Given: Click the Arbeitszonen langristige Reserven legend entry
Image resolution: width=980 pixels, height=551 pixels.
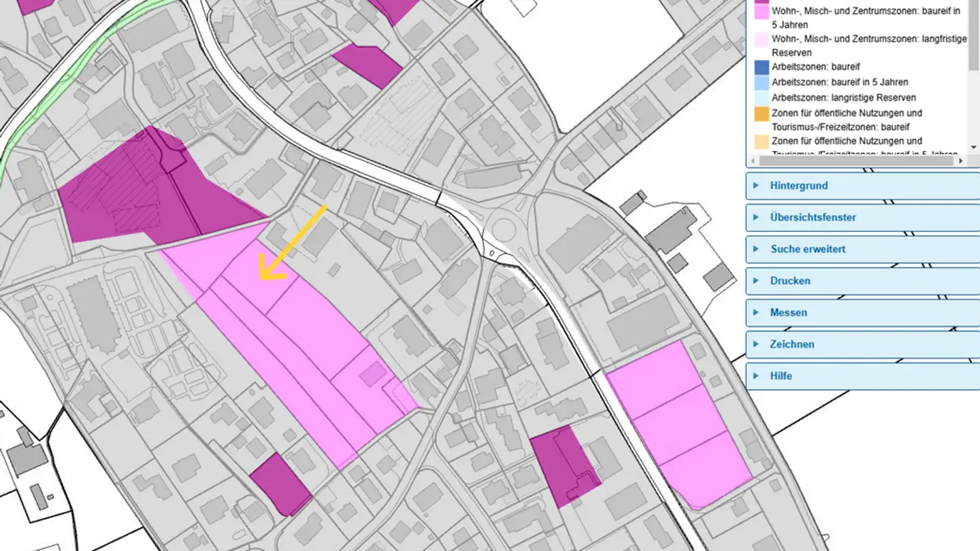Looking at the screenshot, I should point(843,97).
